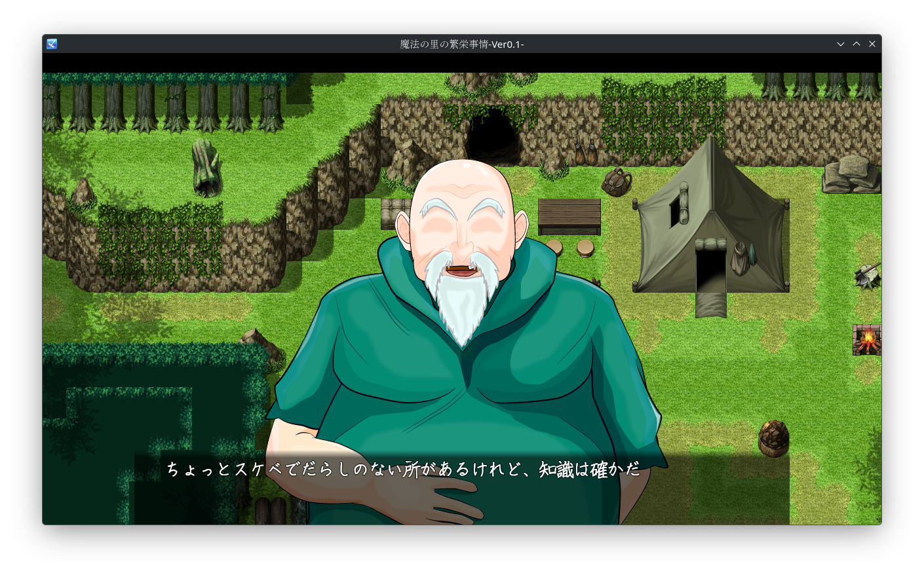The image size is (924, 575).
Task: Minimize the game window
Action: click(x=841, y=44)
